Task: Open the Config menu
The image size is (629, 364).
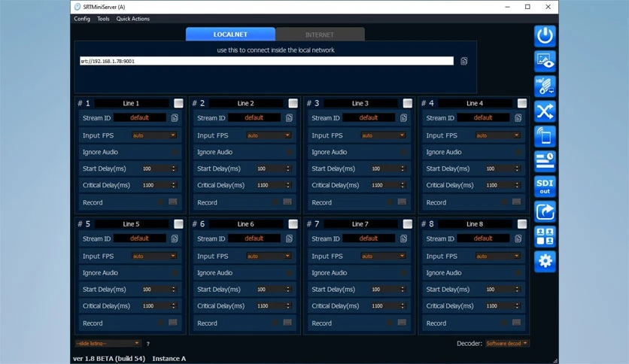Action: (x=82, y=19)
